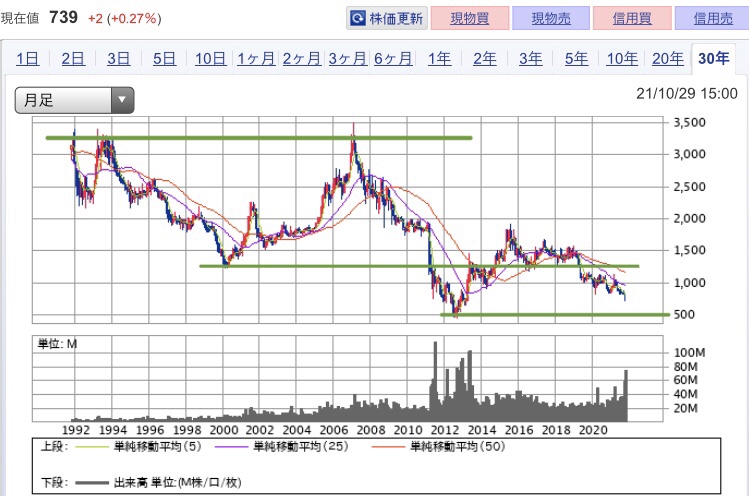This screenshot has width=749, height=496.
Task: Show the 20年 chart range
Action: point(668,58)
